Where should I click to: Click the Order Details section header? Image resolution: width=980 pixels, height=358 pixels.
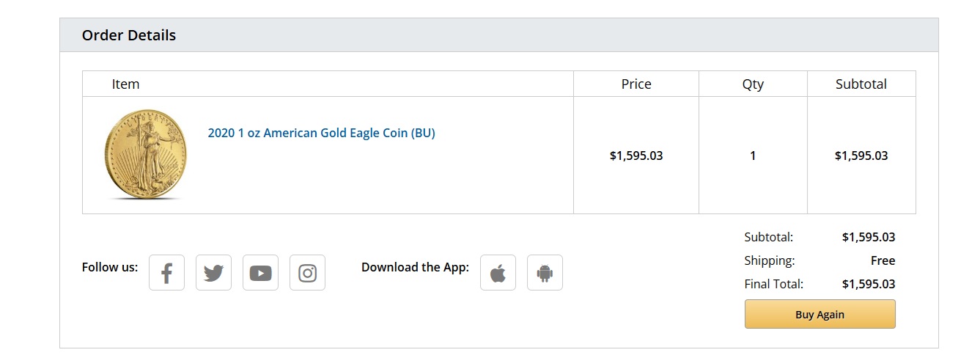click(129, 35)
